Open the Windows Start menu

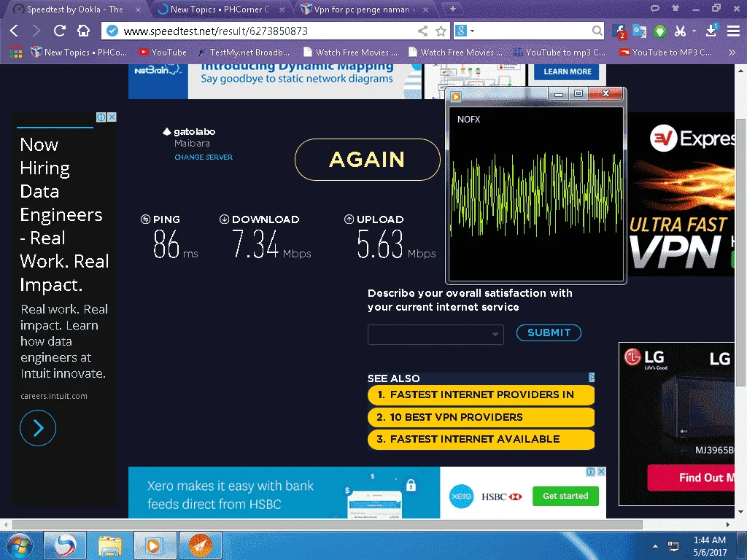(x=18, y=545)
